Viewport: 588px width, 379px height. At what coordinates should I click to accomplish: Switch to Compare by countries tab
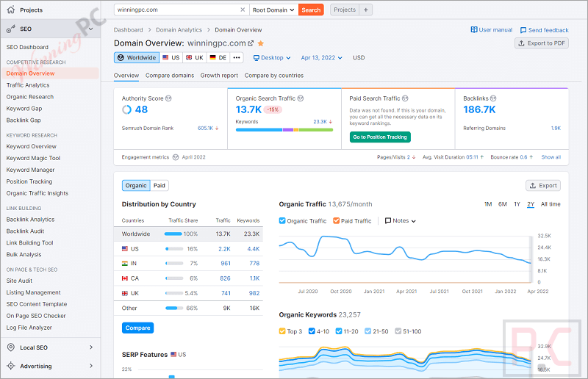pyautogui.click(x=274, y=76)
